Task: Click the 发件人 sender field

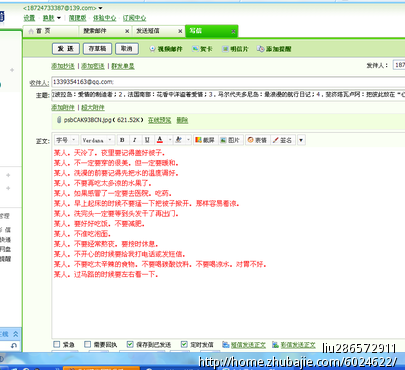Action: (399, 65)
